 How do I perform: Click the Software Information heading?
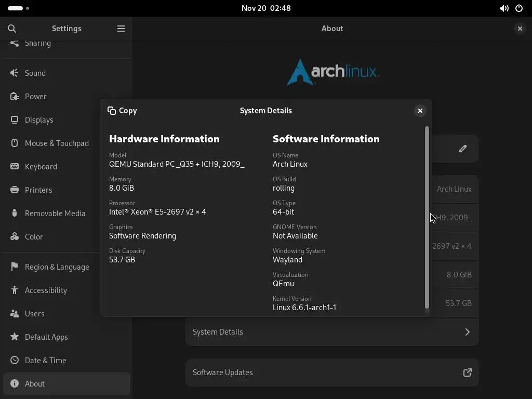326,139
